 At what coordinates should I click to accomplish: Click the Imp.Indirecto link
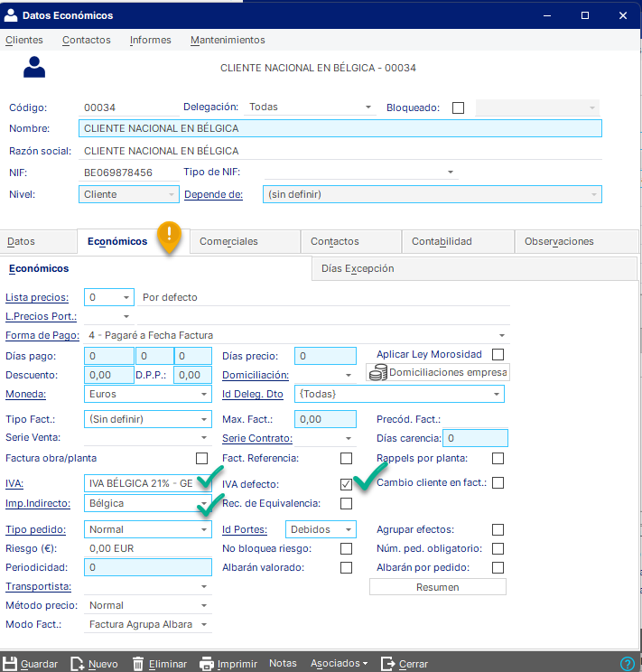38,503
